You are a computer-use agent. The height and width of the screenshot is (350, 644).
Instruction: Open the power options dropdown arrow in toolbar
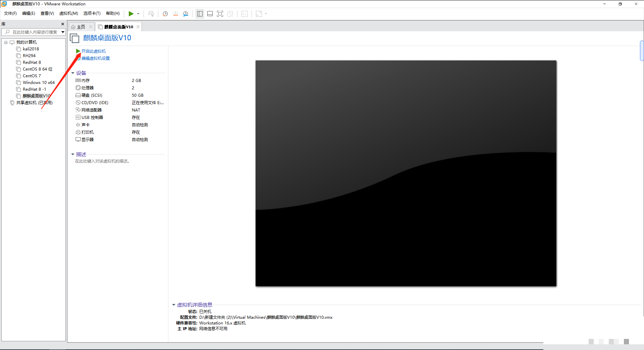[x=138, y=14]
